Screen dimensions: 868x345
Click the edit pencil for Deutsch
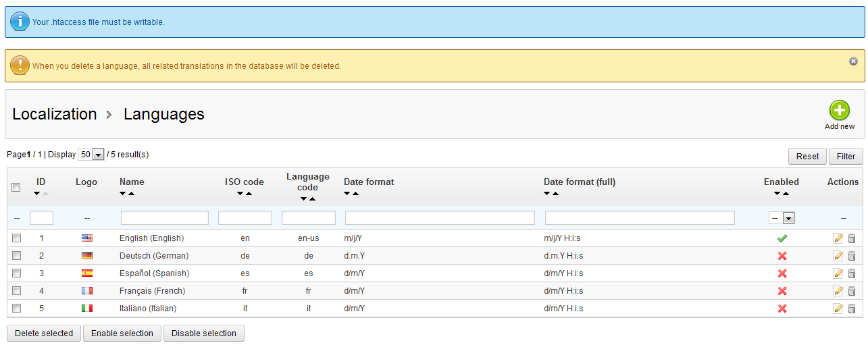pos(838,256)
